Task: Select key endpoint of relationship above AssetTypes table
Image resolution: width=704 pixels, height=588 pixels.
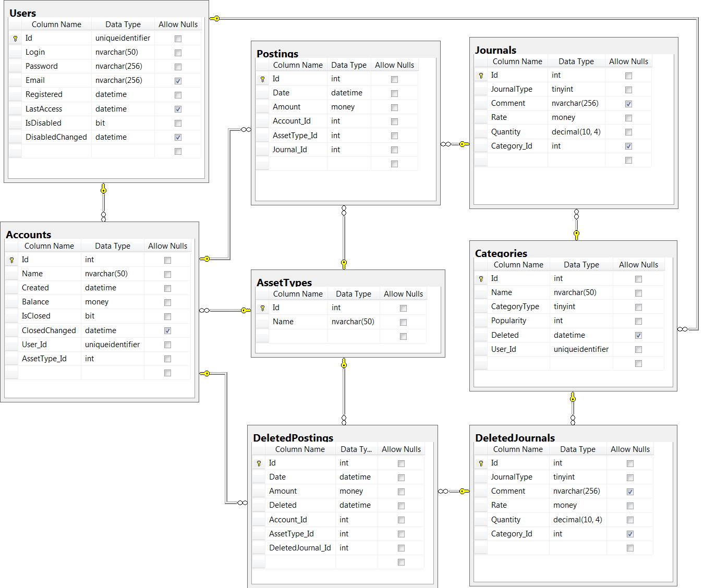Action: pos(344,264)
